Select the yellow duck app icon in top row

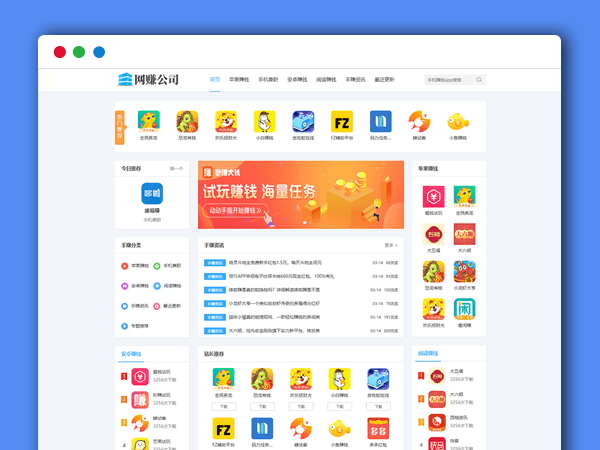(x=264, y=122)
